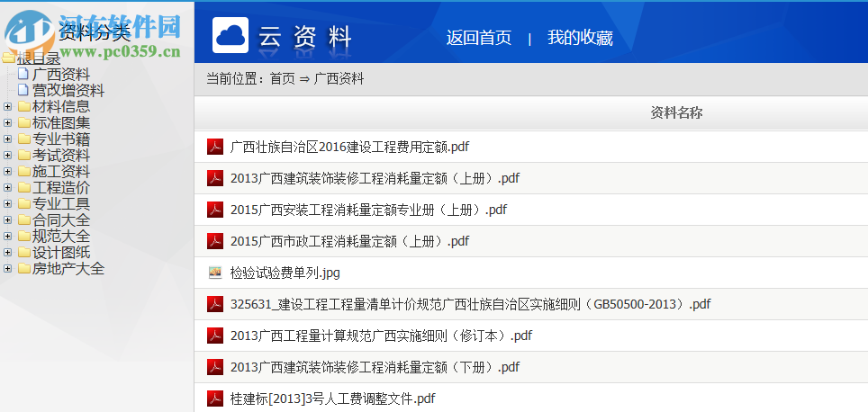Click folder icon of 工程造价
This screenshot has height=412, width=868.
coord(23,187)
